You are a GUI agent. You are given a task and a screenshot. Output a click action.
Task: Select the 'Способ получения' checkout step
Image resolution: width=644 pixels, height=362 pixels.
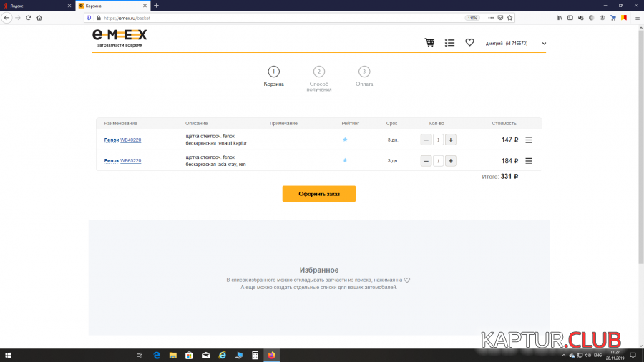pyautogui.click(x=319, y=72)
